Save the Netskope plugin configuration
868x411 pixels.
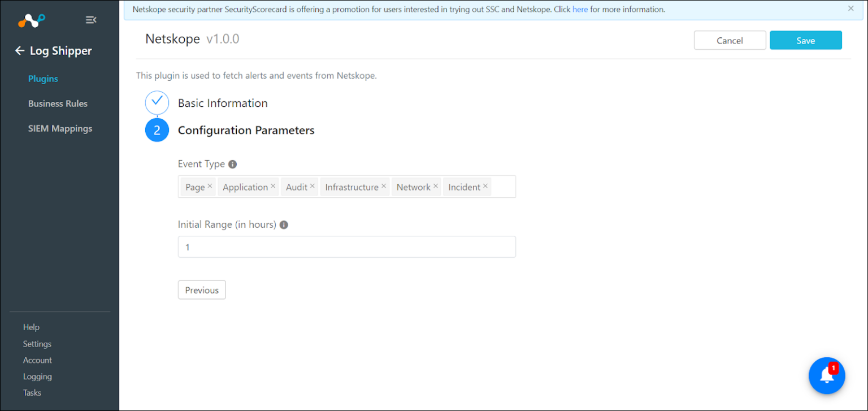(805, 40)
